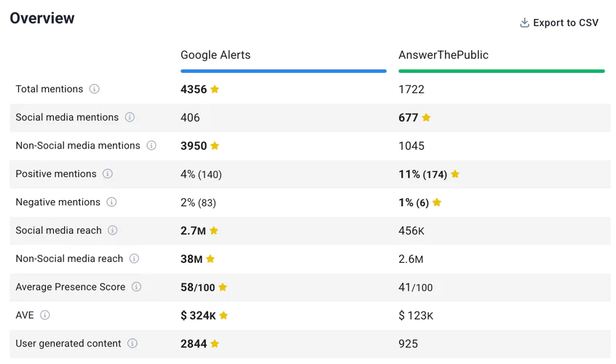The image size is (616, 364).
Task: Click the 2% (83) negative mentions value
Action: click(x=198, y=202)
